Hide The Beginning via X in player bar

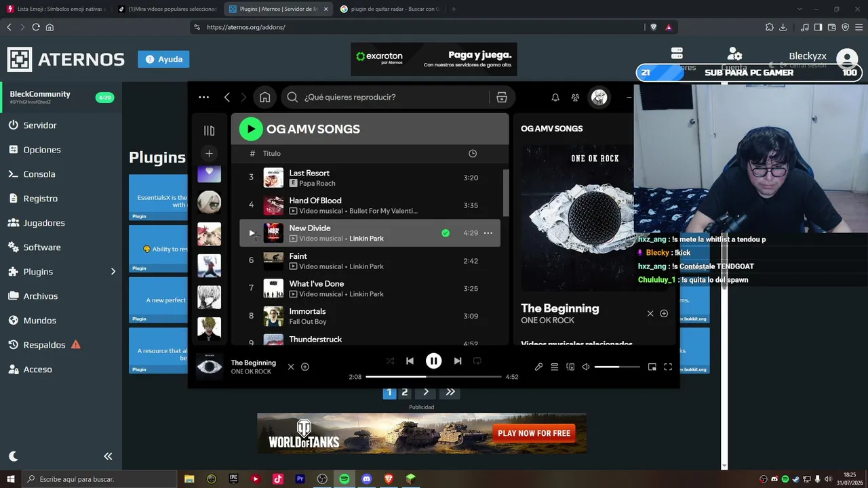coord(291,367)
